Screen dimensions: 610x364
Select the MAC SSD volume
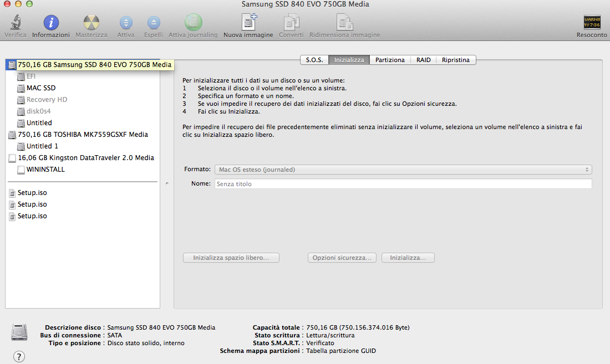click(x=41, y=88)
